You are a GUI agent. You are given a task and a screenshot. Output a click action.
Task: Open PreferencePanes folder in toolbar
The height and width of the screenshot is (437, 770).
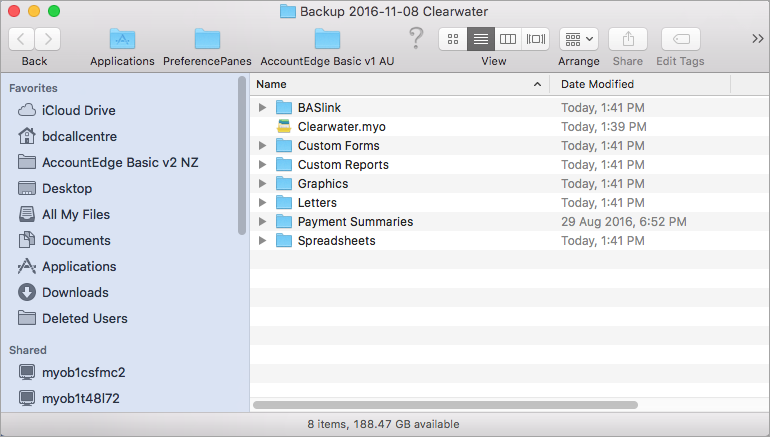pyautogui.click(x=207, y=40)
